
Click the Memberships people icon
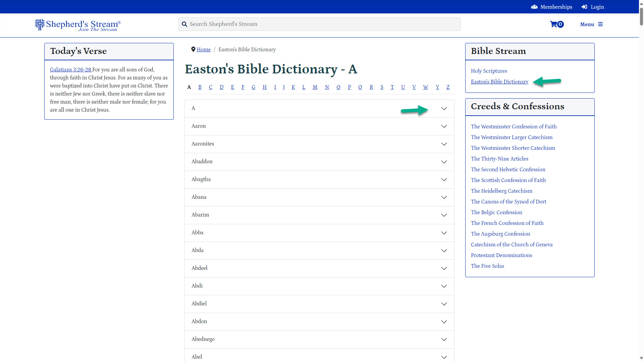(534, 7)
